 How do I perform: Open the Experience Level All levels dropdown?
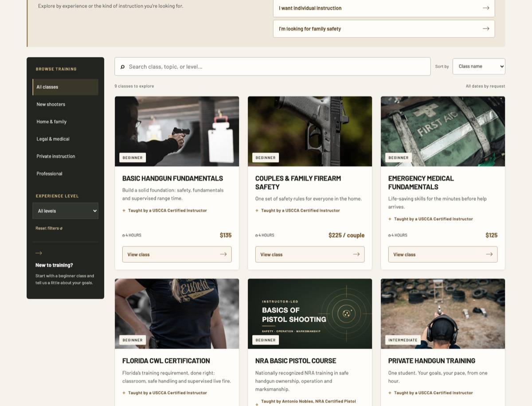click(x=66, y=211)
